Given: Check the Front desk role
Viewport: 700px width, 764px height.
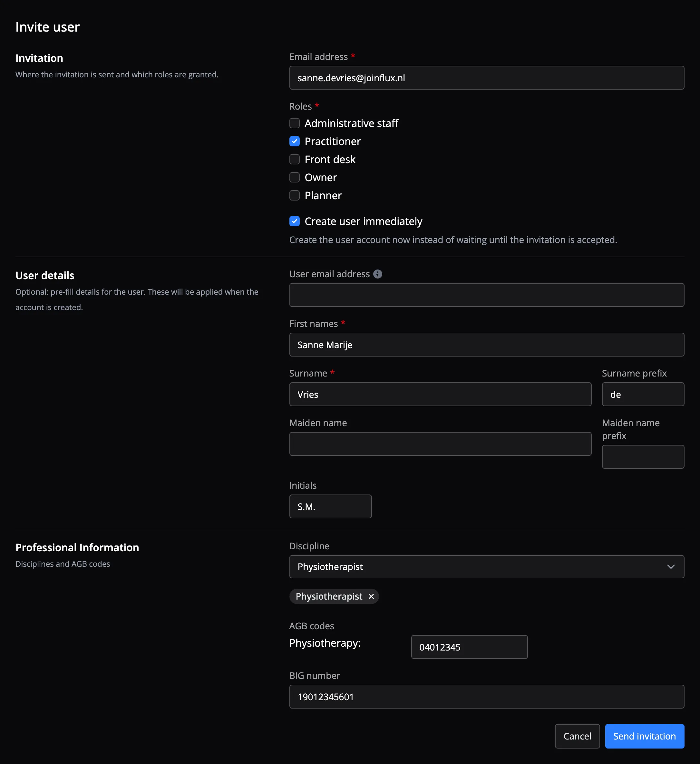Looking at the screenshot, I should coord(294,160).
